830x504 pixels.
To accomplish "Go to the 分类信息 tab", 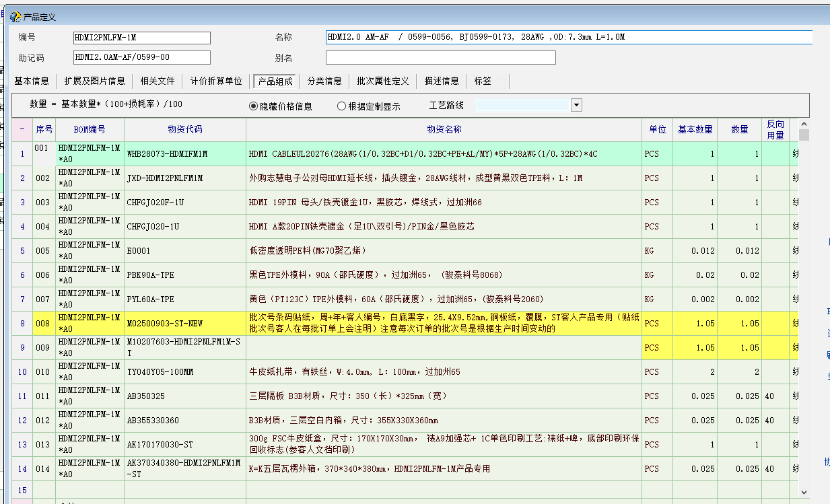I will pyautogui.click(x=324, y=81).
